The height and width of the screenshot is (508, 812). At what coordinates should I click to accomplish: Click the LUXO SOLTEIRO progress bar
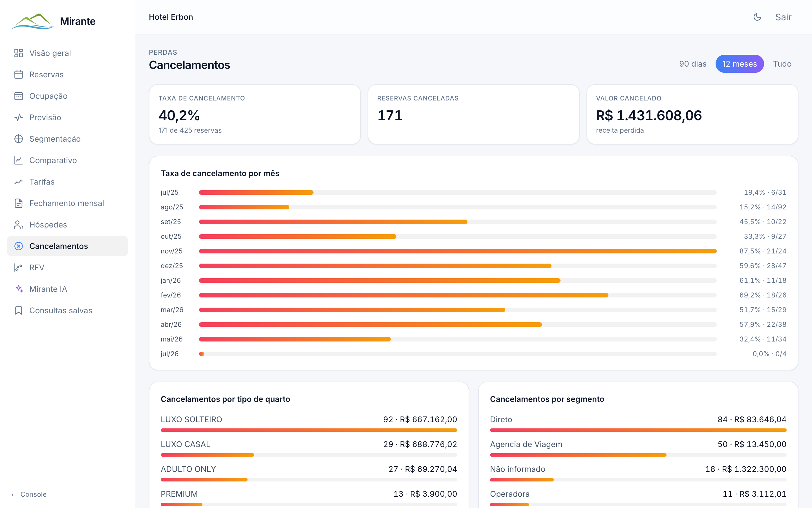coord(309,430)
